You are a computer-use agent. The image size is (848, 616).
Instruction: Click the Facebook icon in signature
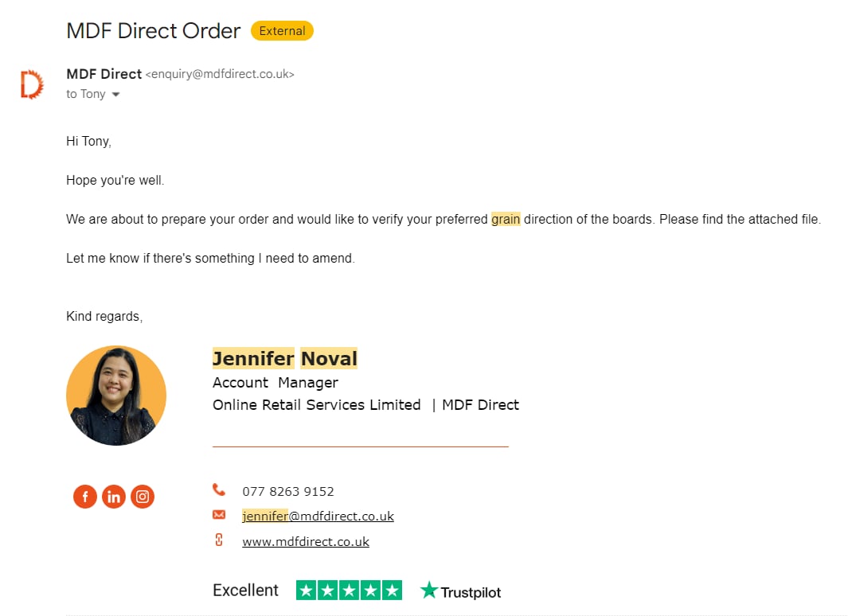point(85,497)
